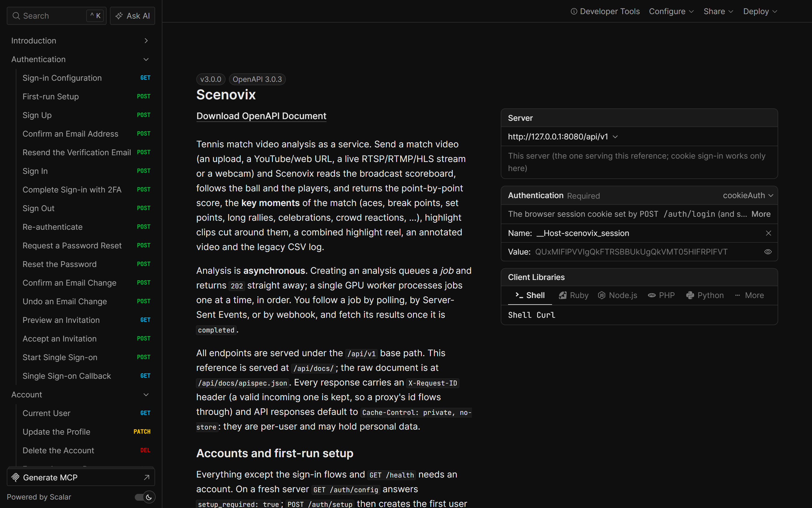
Task: Click the Generate MCP logo icon
Action: click(16, 478)
